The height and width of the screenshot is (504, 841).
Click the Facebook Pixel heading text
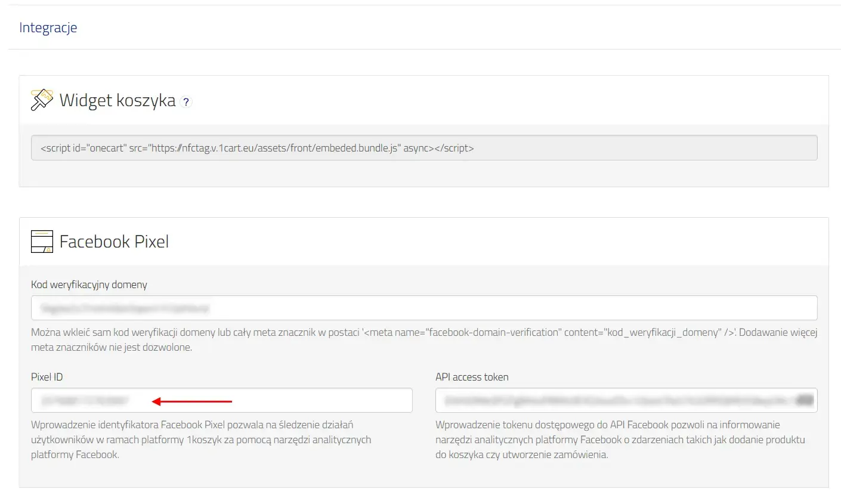tap(114, 242)
